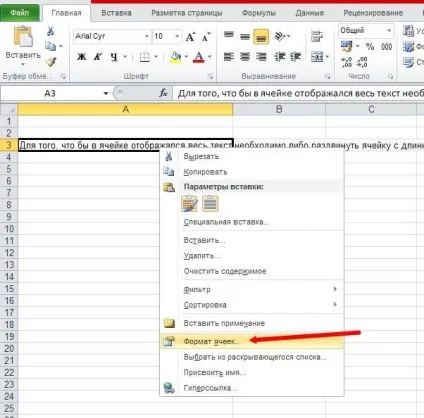Click the Accounting currency format icon
The width and height of the screenshot is (424, 418).
[x=346, y=46]
